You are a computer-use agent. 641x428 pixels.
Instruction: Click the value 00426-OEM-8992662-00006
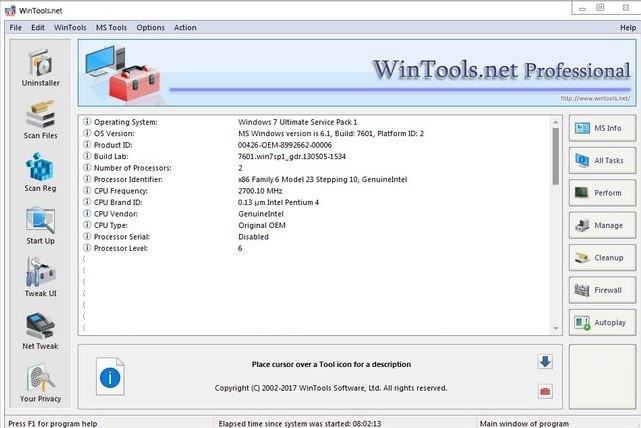coord(285,145)
